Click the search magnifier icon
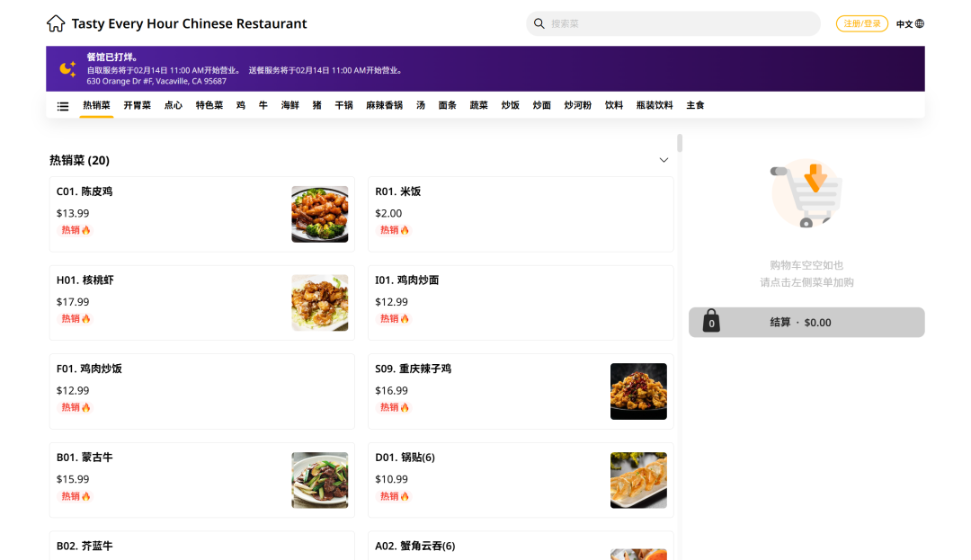This screenshot has width=971, height=560. pyautogui.click(x=539, y=23)
